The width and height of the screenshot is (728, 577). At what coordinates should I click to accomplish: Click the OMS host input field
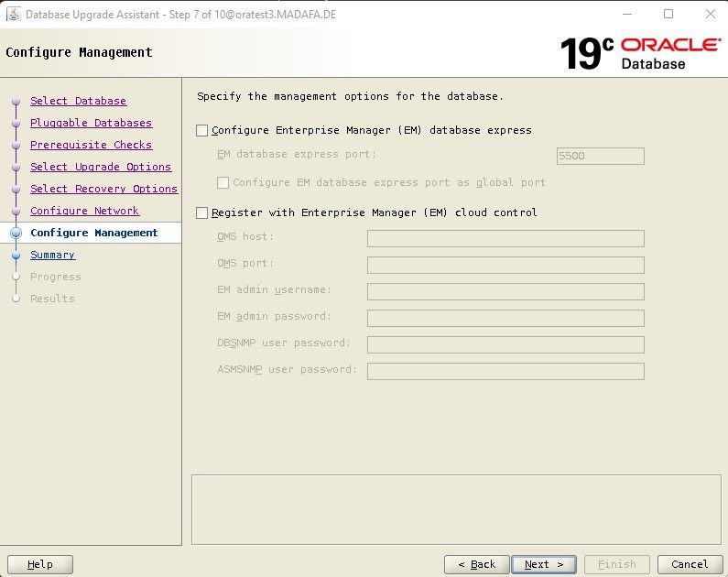click(505, 239)
